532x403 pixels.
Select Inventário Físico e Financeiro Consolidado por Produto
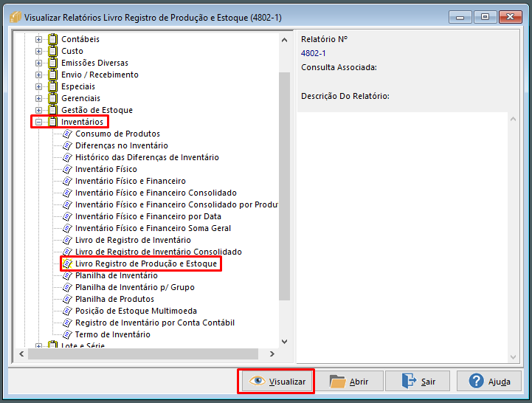click(x=176, y=204)
